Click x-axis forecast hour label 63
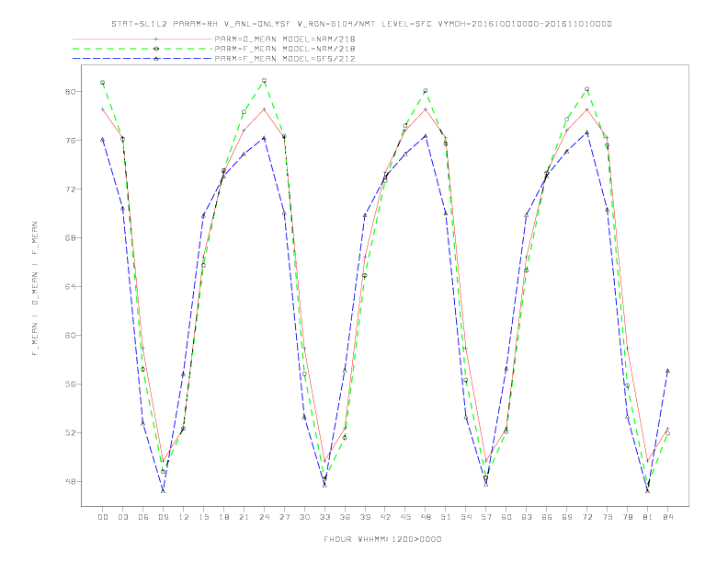This screenshot has height=563, width=728. (527, 517)
